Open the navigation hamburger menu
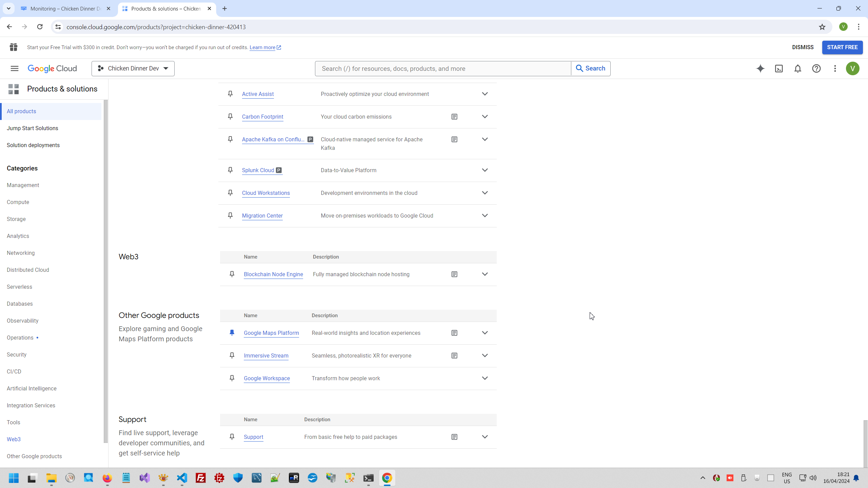The height and width of the screenshot is (488, 868). pyautogui.click(x=14, y=68)
